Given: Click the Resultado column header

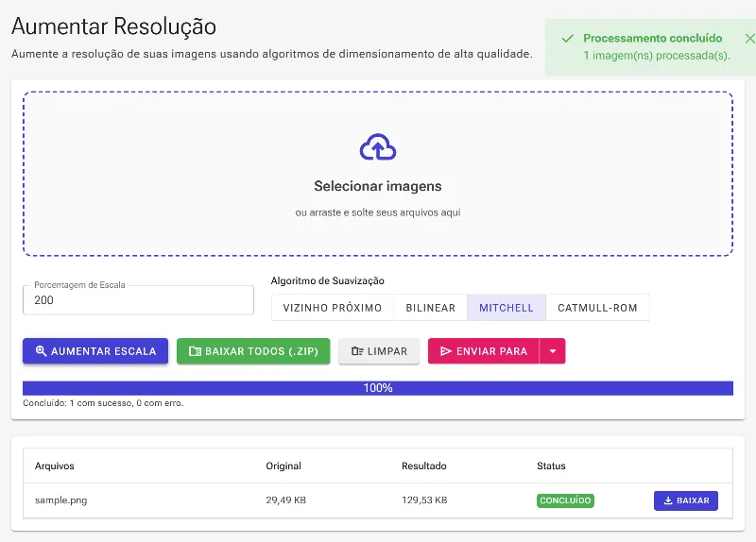Looking at the screenshot, I should 424,466.
